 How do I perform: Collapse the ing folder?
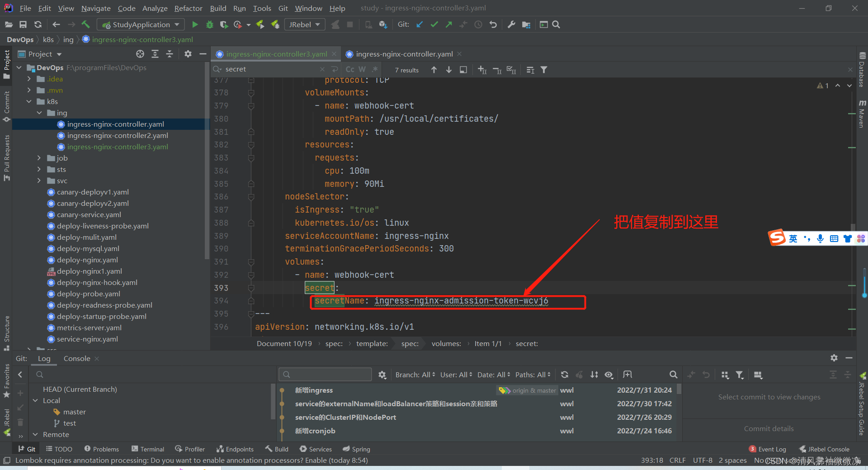(x=39, y=113)
